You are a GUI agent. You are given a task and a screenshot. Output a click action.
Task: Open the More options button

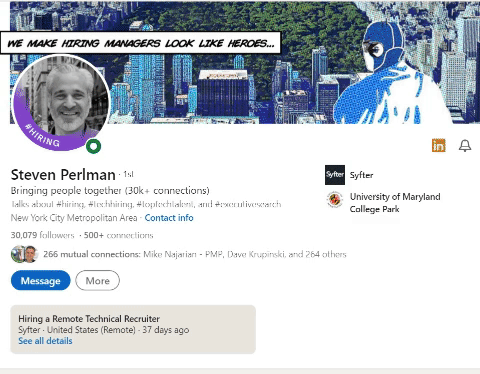pos(97,281)
